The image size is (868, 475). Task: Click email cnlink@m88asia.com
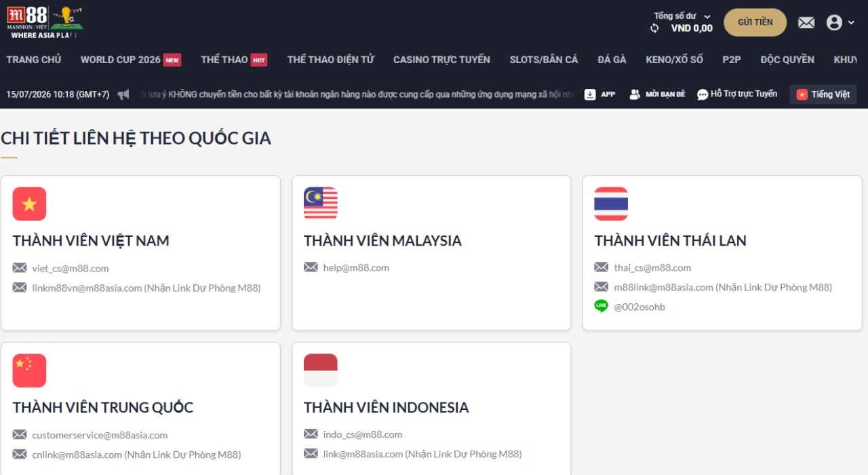[77, 455]
